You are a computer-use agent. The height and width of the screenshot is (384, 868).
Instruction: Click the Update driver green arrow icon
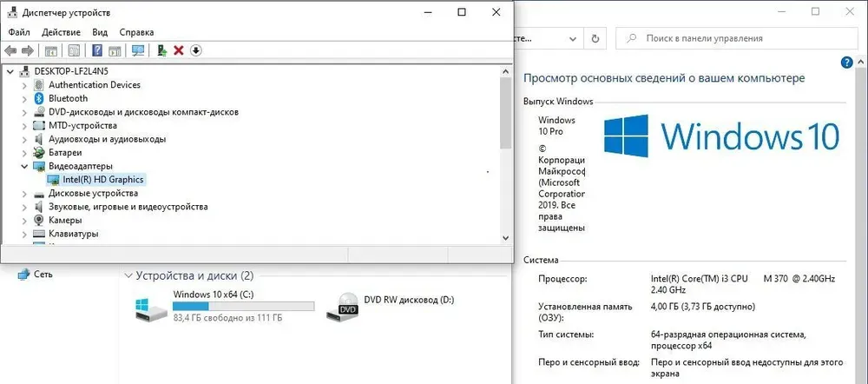(161, 50)
